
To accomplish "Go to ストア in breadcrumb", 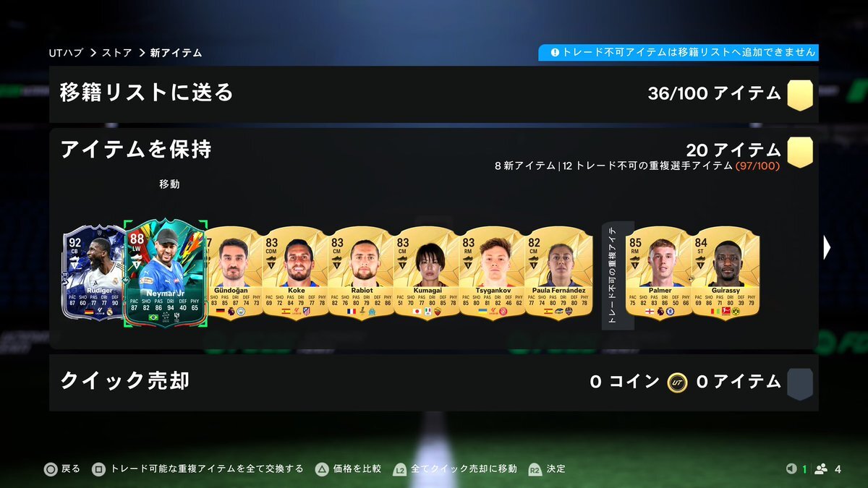I will 116,53.
